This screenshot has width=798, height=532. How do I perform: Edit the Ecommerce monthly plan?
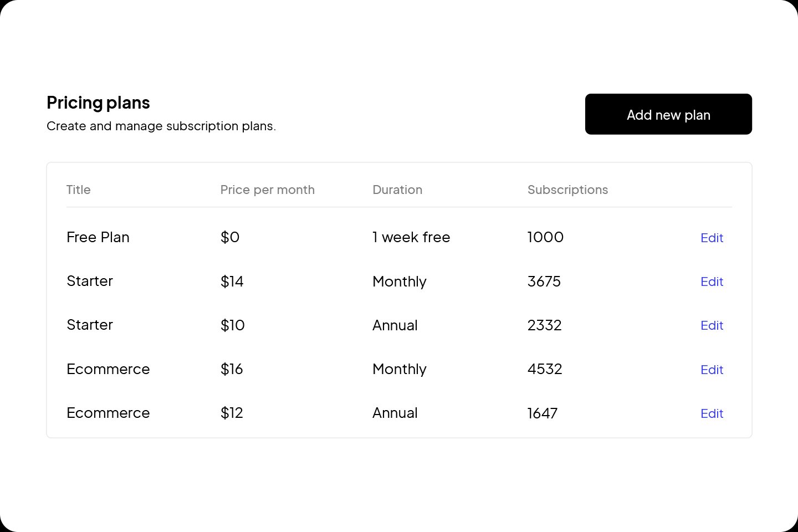coord(712,370)
